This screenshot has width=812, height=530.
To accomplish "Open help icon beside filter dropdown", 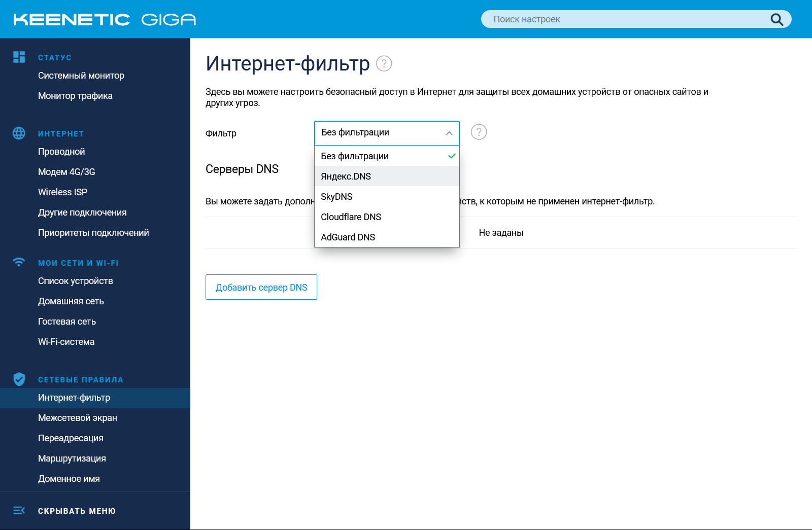I will pyautogui.click(x=479, y=132).
